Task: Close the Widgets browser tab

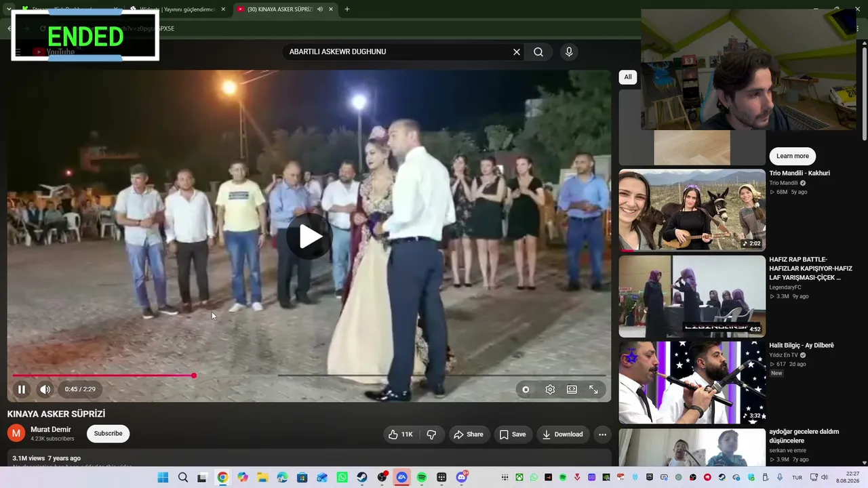Action: (223, 9)
